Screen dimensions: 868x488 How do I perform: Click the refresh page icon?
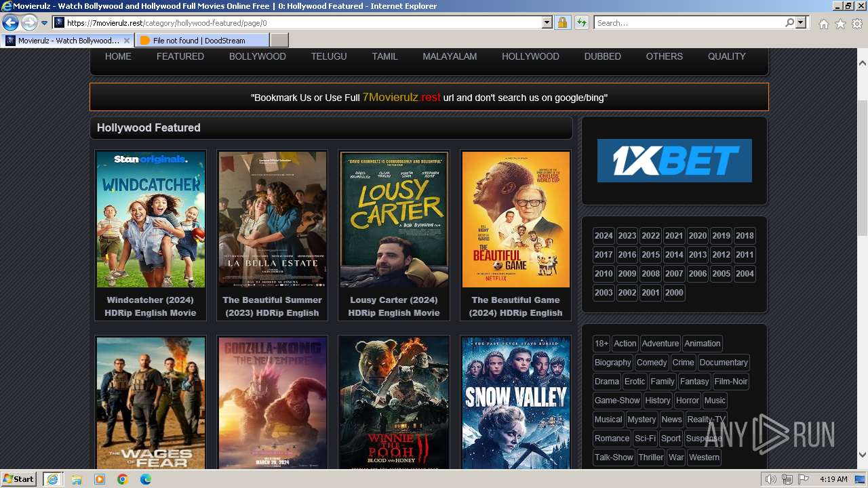pos(581,23)
